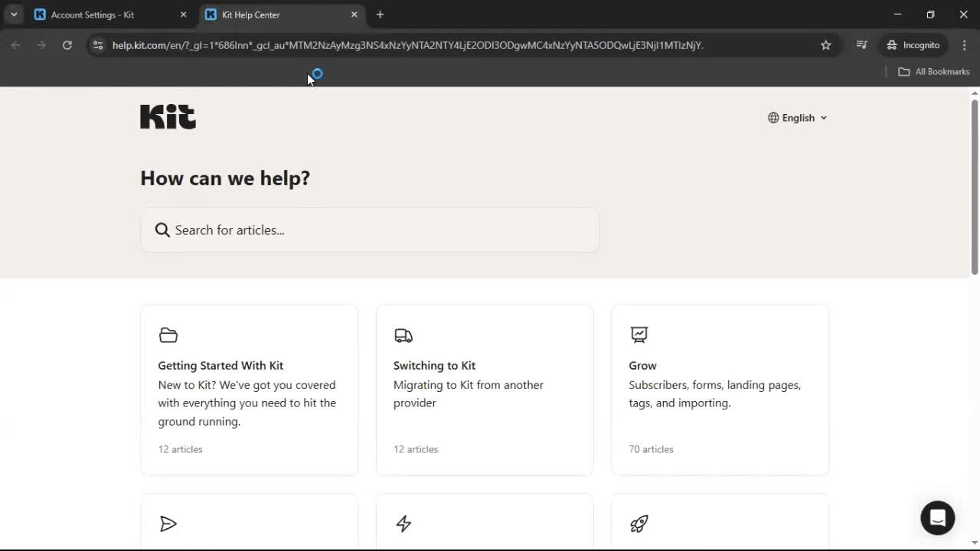Expand the chevron left of the tab strip
The width and height of the screenshot is (980, 551).
13,15
